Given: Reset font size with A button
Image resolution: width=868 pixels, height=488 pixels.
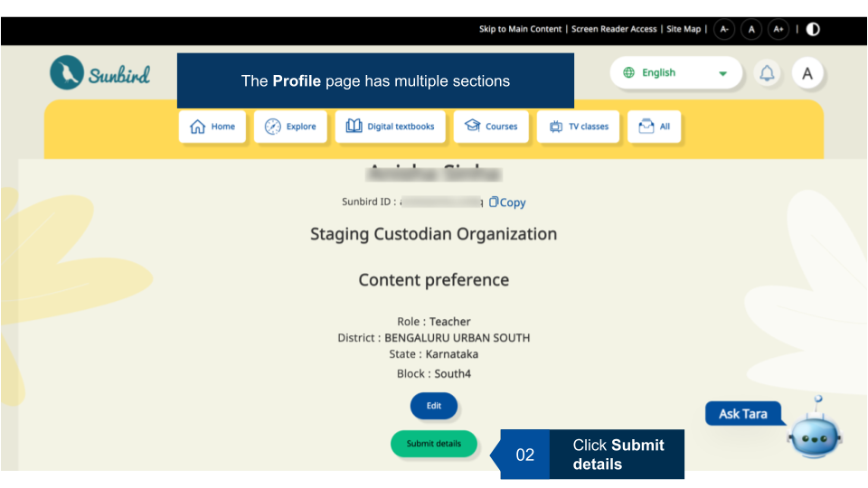Looking at the screenshot, I should [751, 29].
